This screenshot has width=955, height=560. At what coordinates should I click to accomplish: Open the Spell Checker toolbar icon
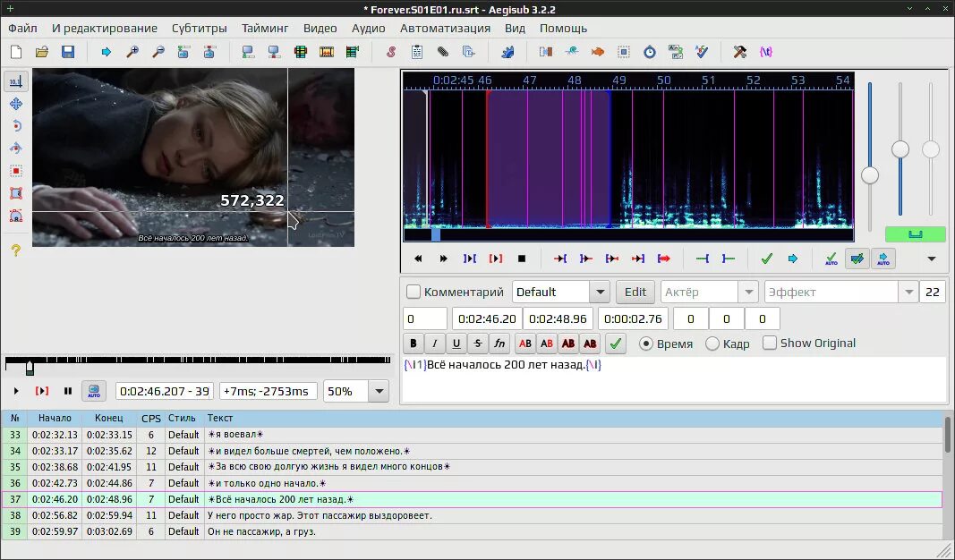click(701, 52)
